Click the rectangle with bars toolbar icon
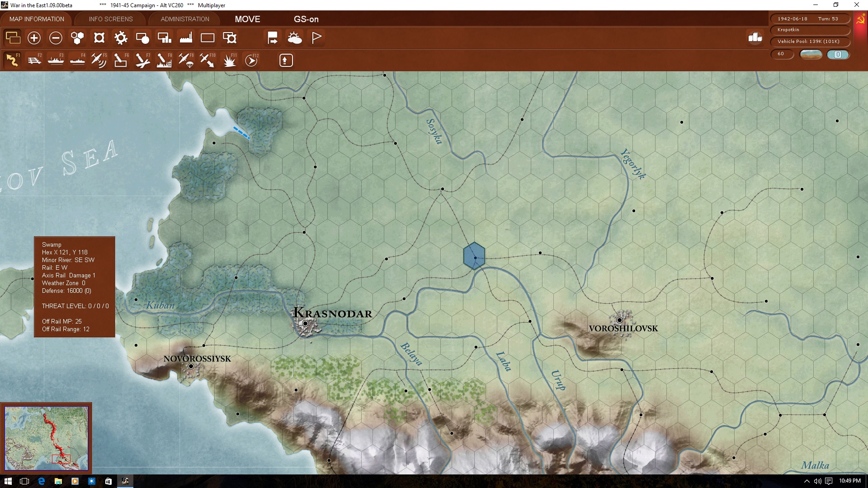The image size is (868, 488). point(164,38)
